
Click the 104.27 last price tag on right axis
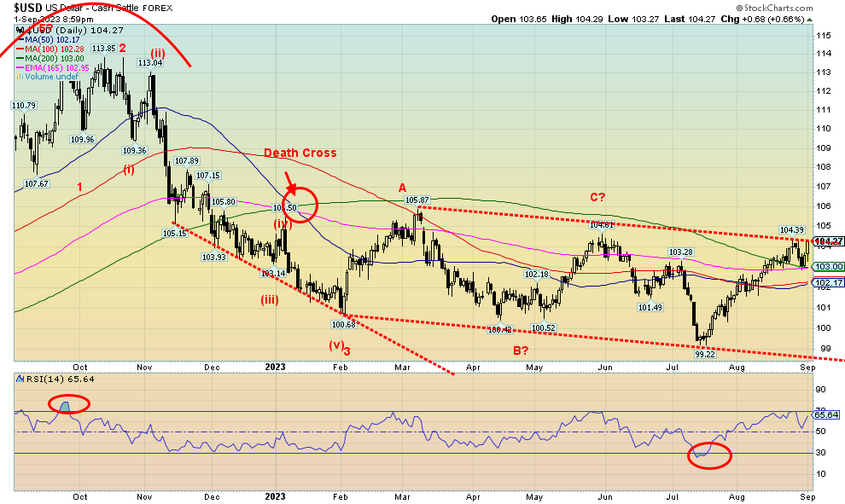click(x=829, y=242)
